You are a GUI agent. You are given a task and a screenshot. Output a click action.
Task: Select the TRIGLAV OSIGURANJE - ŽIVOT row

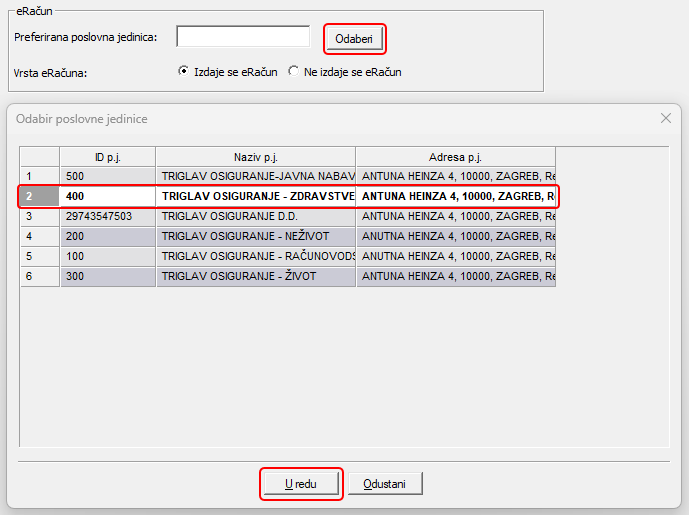pos(255,276)
